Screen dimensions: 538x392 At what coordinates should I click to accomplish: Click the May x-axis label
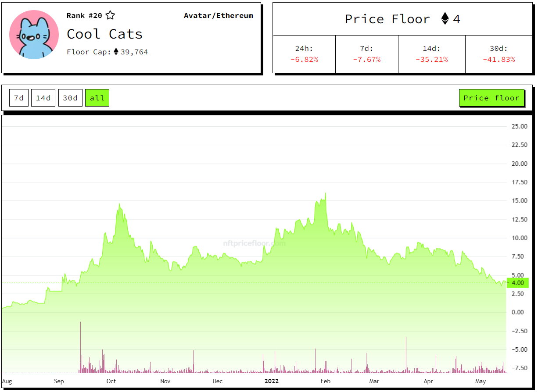(x=481, y=381)
